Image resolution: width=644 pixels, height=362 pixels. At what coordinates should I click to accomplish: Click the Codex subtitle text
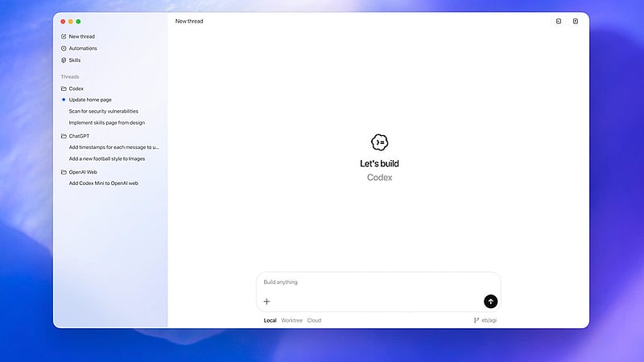379,177
